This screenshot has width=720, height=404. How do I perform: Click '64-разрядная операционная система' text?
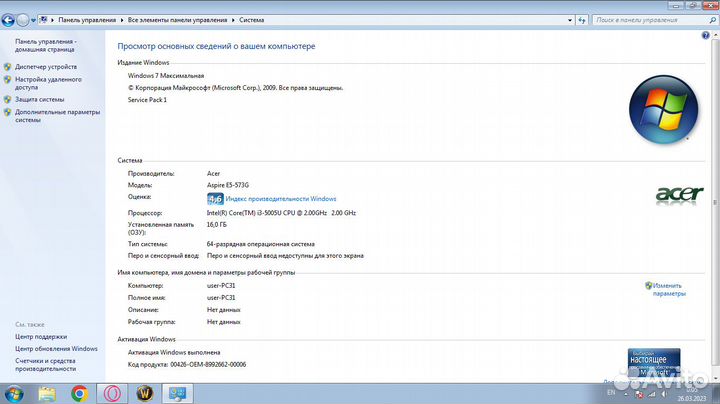point(260,244)
